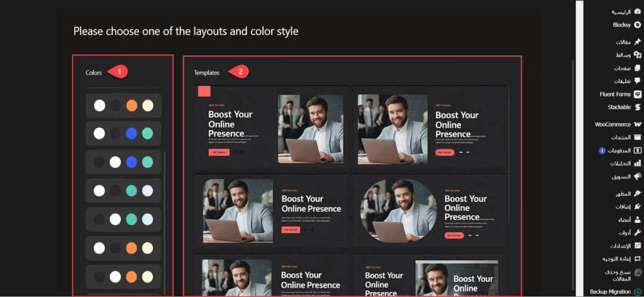Open Comments (تعليقات) speech bubble icon
This screenshot has height=297, width=644.
pos(637,81)
